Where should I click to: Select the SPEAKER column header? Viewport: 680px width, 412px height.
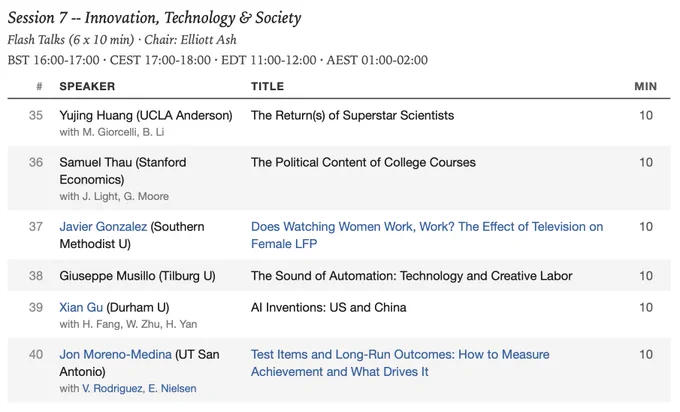click(x=87, y=86)
